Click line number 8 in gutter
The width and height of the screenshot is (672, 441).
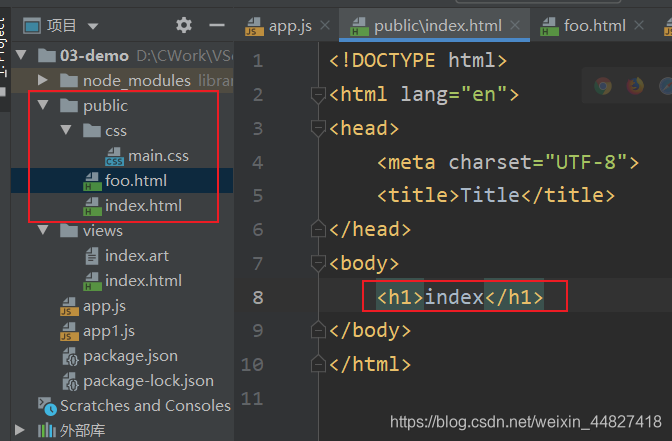[x=258, y=297]
